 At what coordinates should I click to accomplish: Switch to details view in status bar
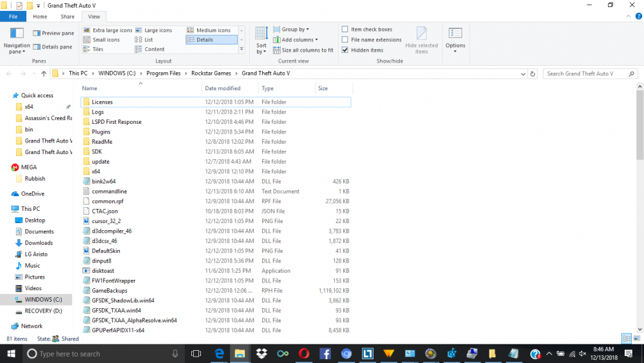click(627, 338)
